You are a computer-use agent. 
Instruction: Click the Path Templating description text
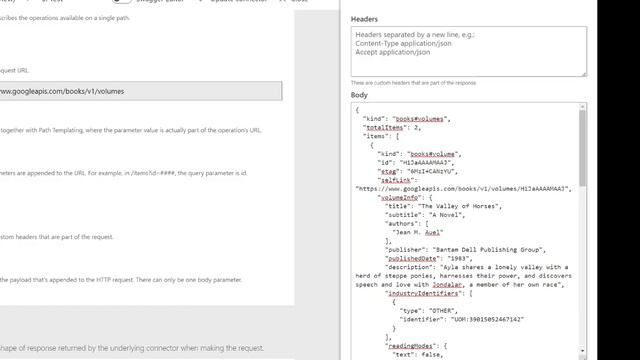[131, 130]
